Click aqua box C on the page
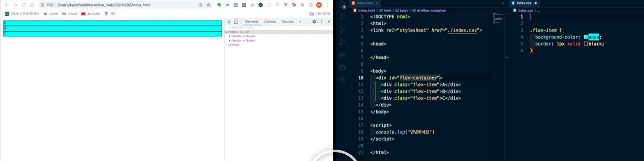644x161 pixels. [113, 34]
